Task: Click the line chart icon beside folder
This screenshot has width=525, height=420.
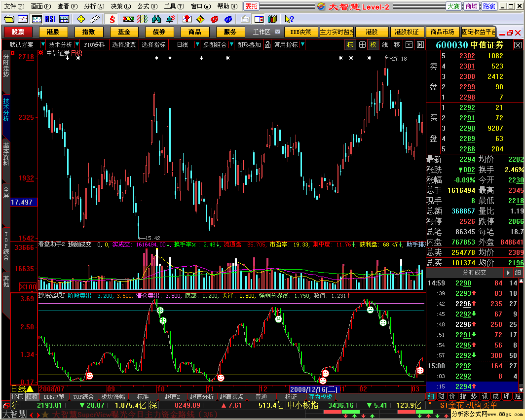Action: 23,19
